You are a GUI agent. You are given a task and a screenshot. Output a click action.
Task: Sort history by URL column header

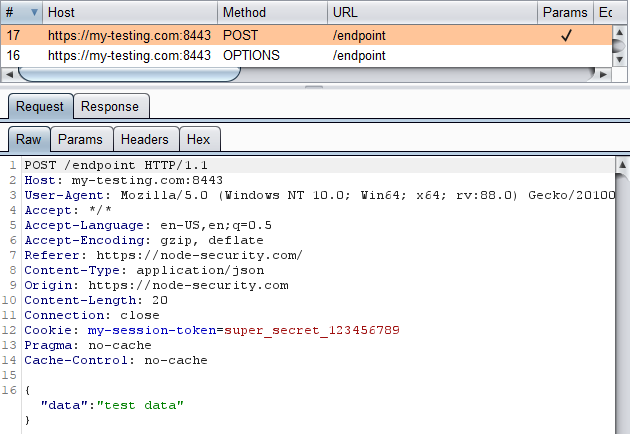click(431, 13)
